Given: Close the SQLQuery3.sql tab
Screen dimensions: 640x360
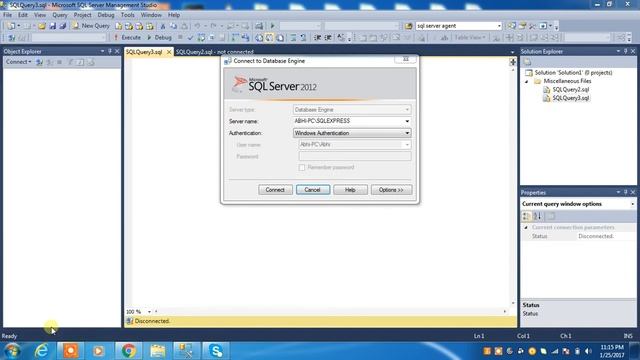Looking at the screenshot, I should point(169,52).
